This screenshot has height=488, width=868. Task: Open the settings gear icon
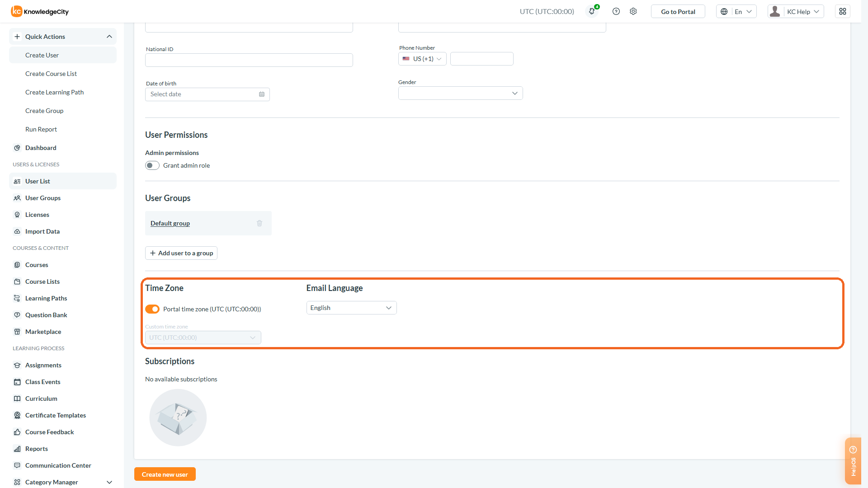click(633, 11)
